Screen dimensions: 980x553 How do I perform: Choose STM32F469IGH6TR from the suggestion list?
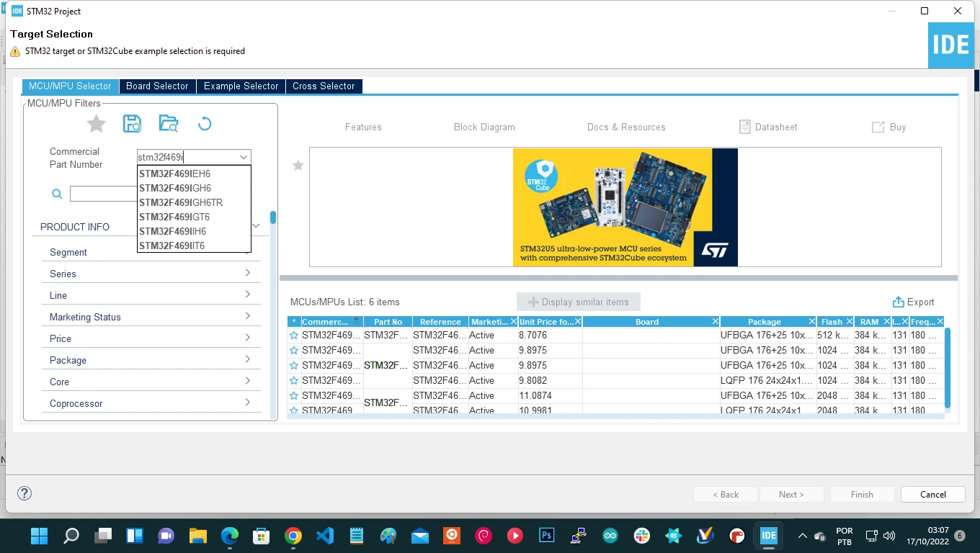pos(194,202)
